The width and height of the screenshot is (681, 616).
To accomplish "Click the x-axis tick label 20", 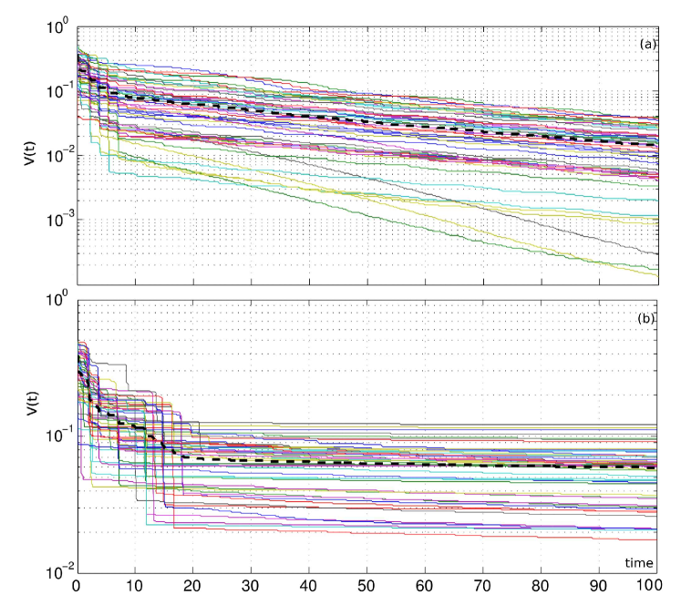I will [x=192, y=586].
